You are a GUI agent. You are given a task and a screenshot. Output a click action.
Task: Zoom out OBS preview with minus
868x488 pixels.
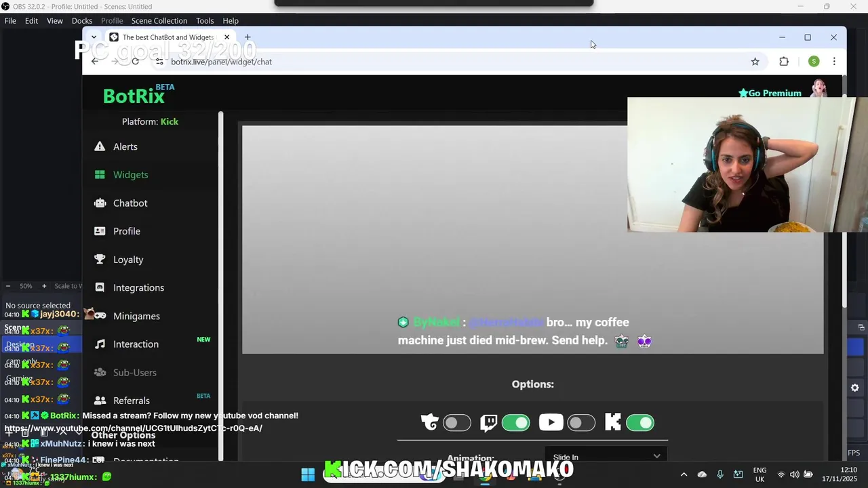(x=8, y=286)
